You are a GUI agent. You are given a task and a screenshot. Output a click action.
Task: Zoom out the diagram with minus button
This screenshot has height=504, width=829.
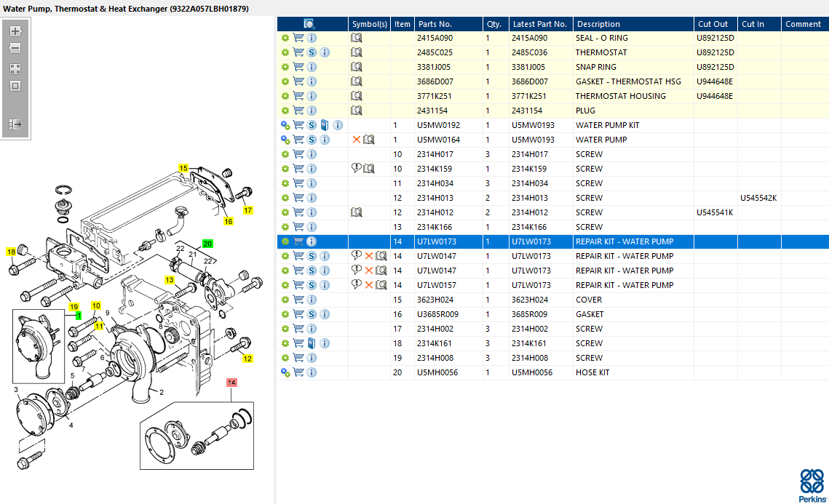click(15, 49)
